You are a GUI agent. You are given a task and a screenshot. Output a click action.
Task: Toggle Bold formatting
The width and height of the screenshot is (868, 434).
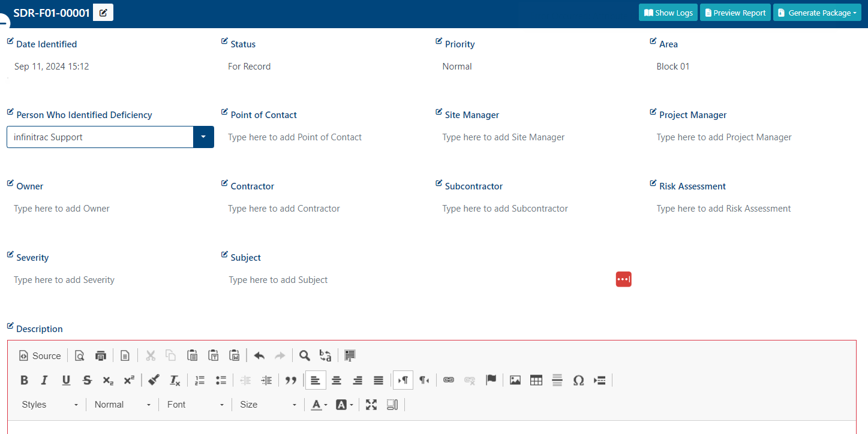point(24,380)
